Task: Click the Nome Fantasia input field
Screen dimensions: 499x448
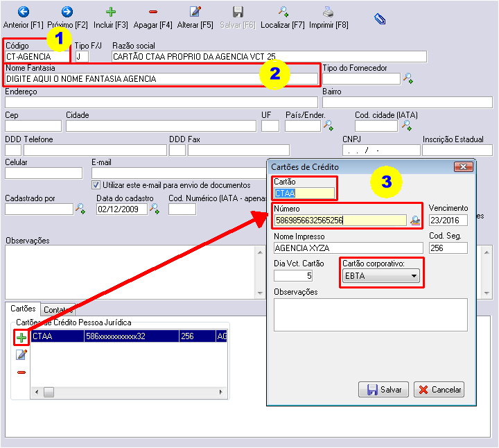Action: point(161,78)
